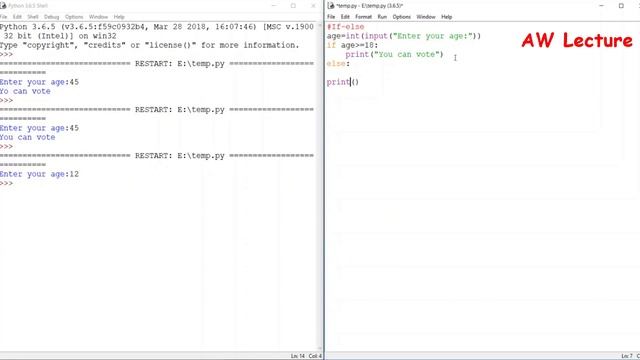Click the Python 3.6.5 version banner line
Image resolution: width=640 pixels, height=360 pixels.
click(157, 27)
